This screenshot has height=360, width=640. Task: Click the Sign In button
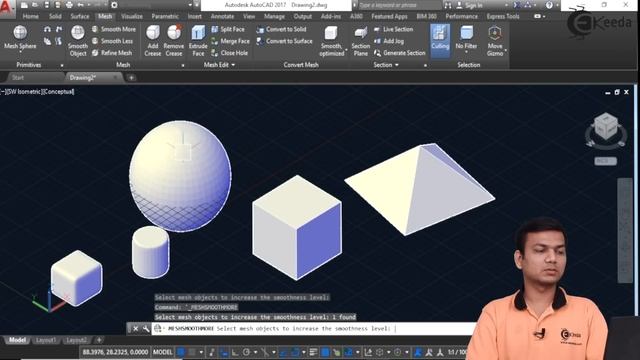tap(470, 5)
